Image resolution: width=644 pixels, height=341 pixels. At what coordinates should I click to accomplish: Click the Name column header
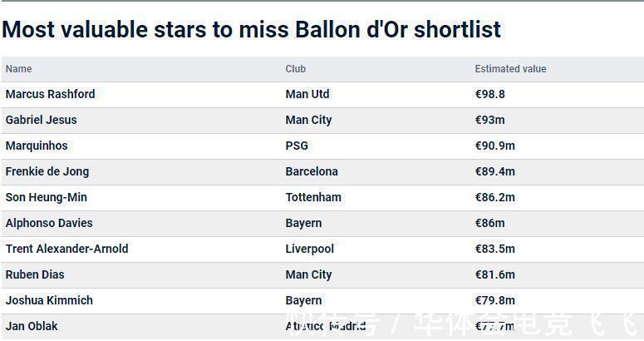(18, 69)
